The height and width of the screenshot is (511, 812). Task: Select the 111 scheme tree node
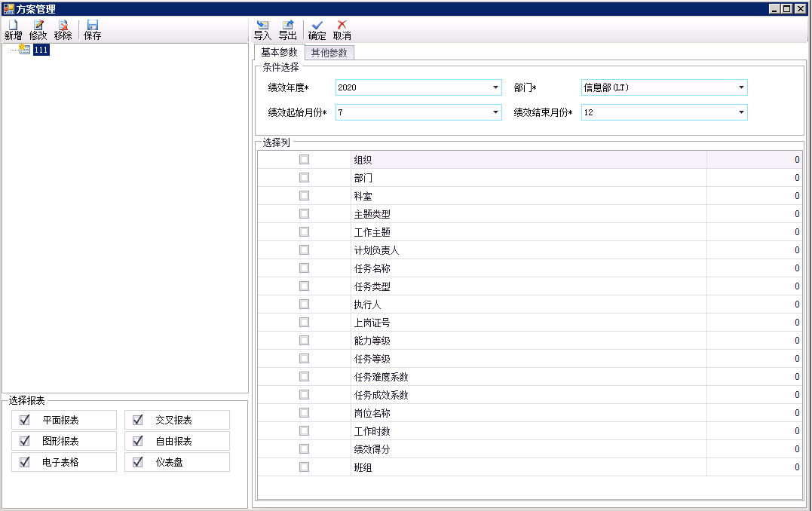[x=41, y=50]
